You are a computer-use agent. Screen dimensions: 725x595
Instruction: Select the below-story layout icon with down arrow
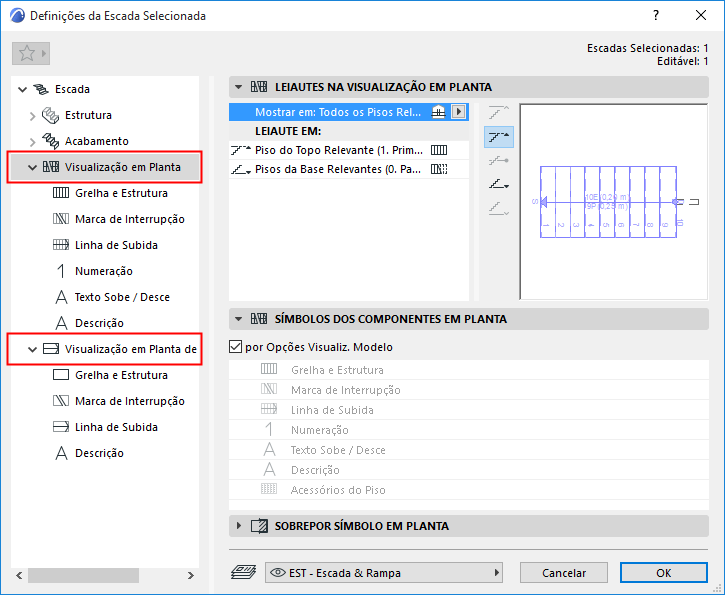click(x=498, y=184)
